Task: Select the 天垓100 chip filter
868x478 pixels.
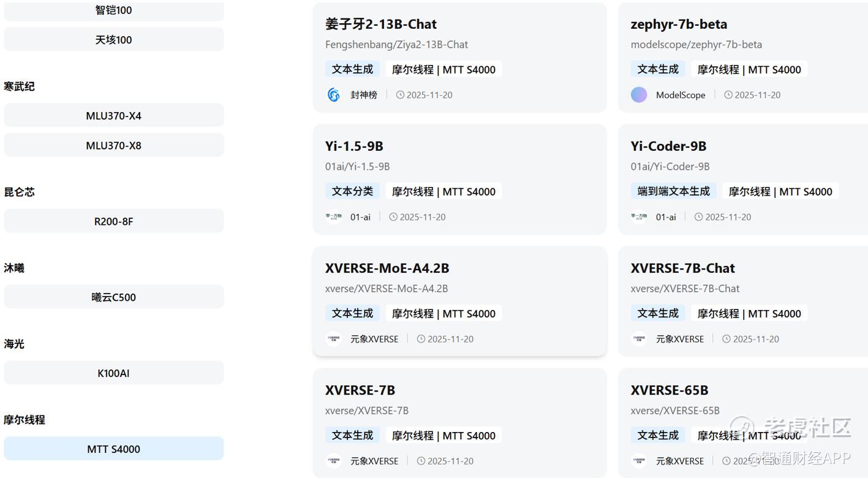Action: (114, 40)
